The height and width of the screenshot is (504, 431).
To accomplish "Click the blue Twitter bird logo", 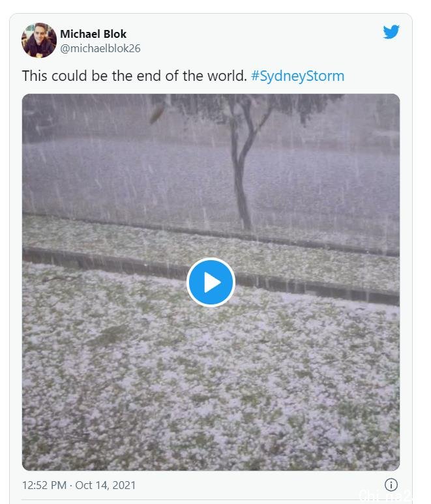I will click(x=391, y=32).
